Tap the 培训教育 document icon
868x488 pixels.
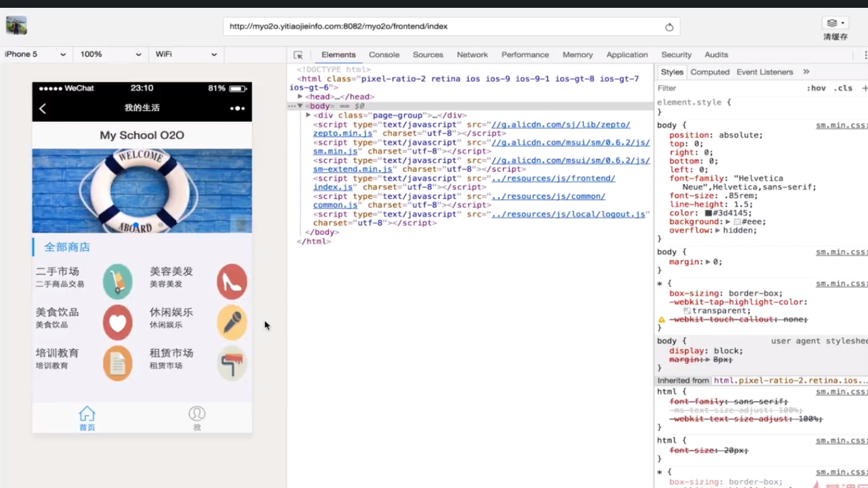click(x=117, y=363)
